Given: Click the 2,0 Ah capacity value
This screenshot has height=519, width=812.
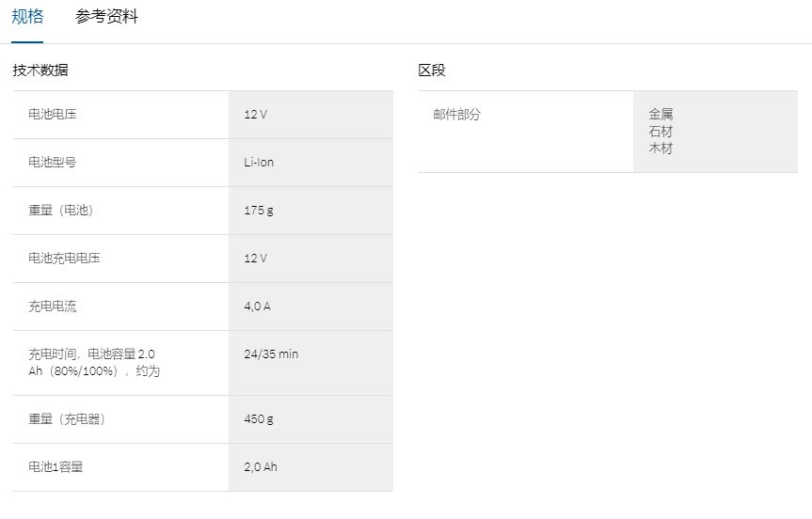Looking at the screenshot, I should [261, 467].
